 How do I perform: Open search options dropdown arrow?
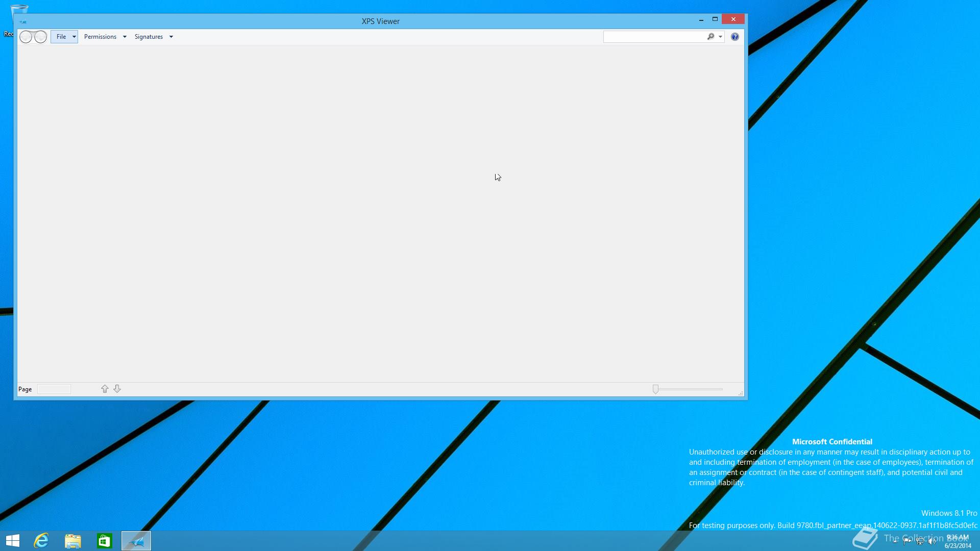point(720,37)
